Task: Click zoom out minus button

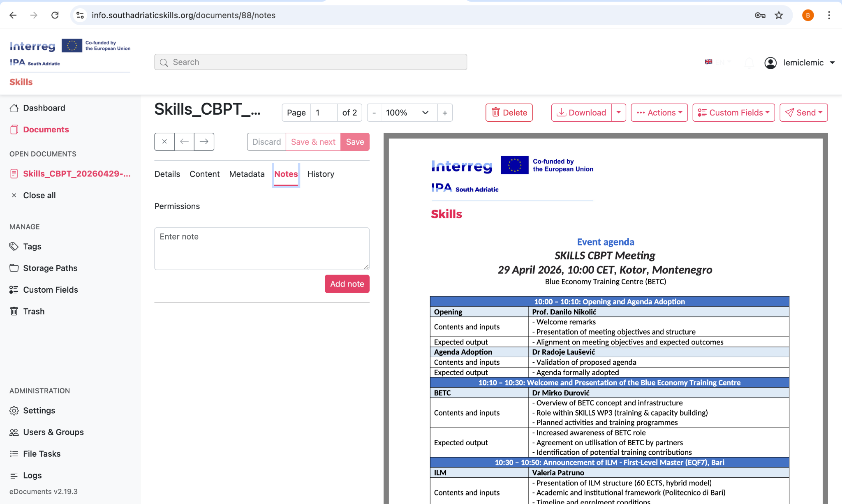Action: click(374, 113)
